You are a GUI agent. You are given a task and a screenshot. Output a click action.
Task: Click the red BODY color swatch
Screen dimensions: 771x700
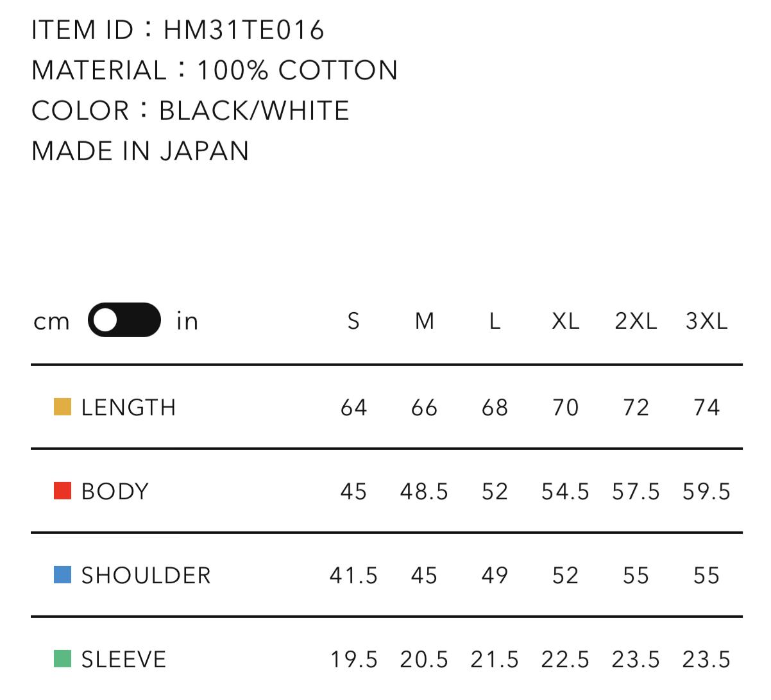point(63,490)
